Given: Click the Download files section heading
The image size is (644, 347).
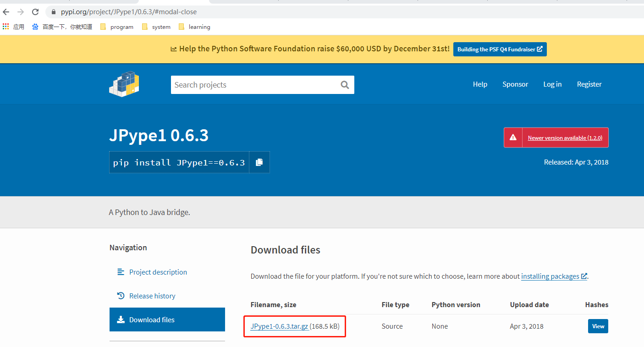Looking at the screenshot, I should (x=285, y=250).
